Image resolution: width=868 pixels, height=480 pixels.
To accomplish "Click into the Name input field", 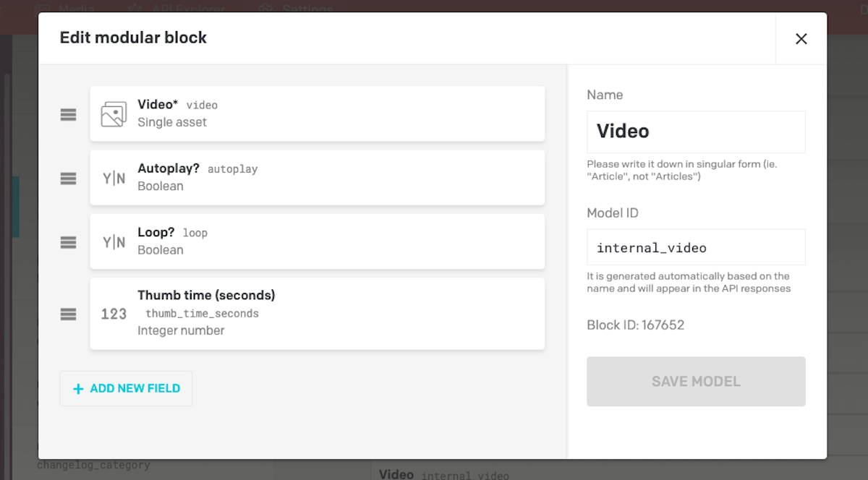I will click(x=695, y=132).
